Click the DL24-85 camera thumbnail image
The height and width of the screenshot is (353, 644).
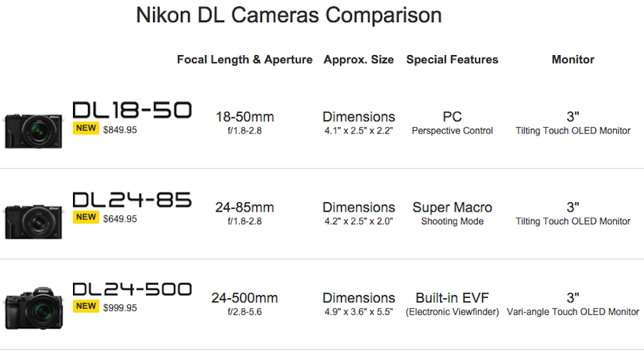click(34, 220)
